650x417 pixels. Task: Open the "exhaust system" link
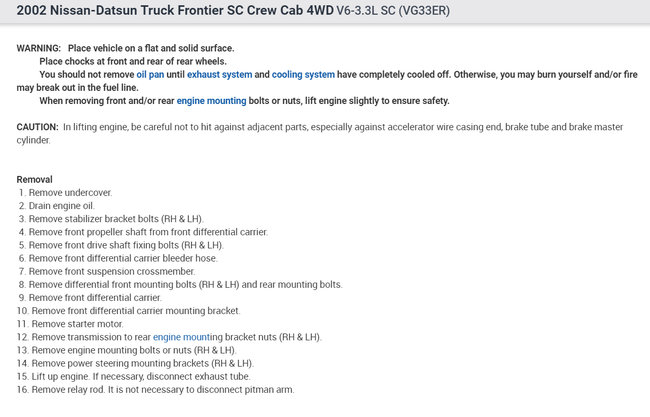point(219,74)
